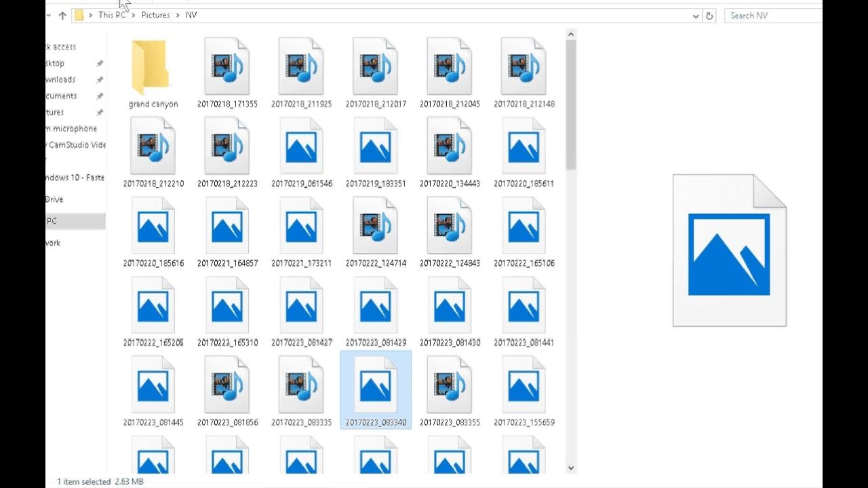This screenshot has width=868, height=488.
Task: Open Windows 10 - Faster sidebar folder
Action: pos(75,178)
